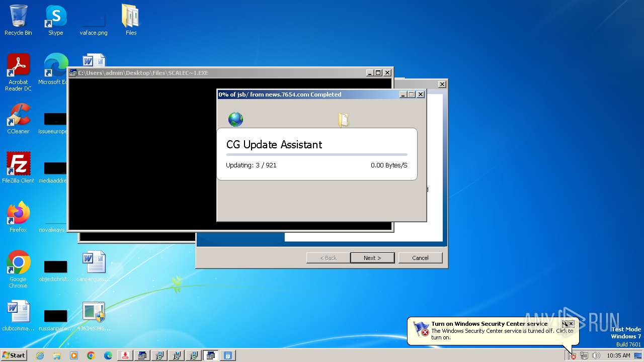This screenshot has height=362, width=644.
Task: Close the installer wizard window
Action: [442, 84]
